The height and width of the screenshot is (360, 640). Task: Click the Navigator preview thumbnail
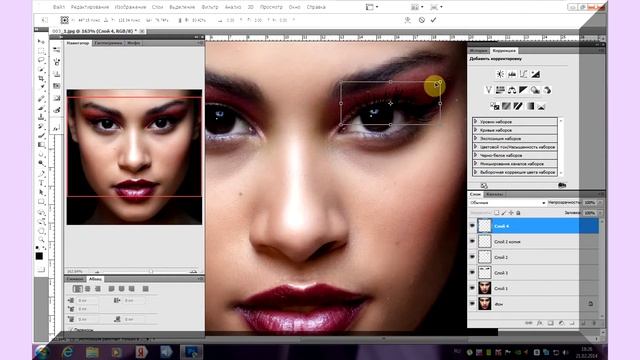click(134, 157)
